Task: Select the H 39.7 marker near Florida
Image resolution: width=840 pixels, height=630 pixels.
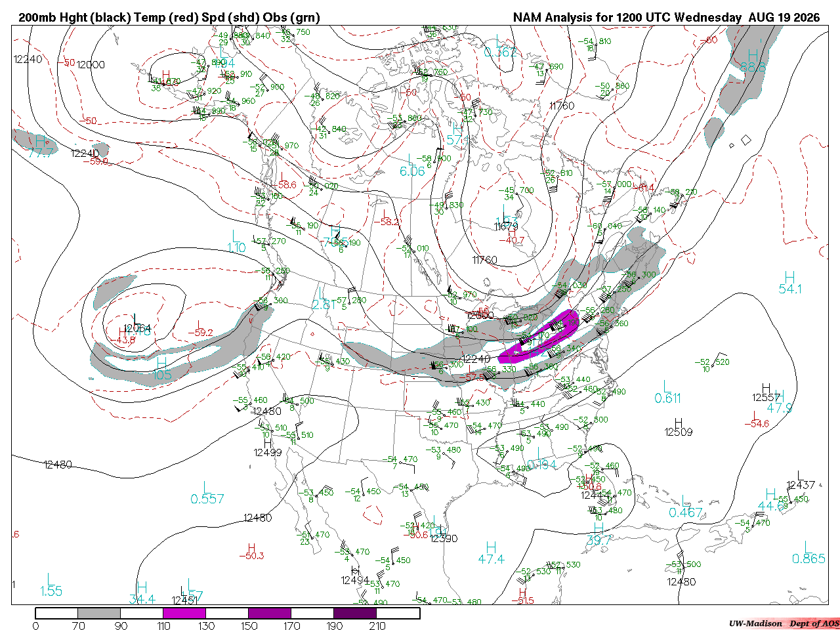Action: click(598, 535)
